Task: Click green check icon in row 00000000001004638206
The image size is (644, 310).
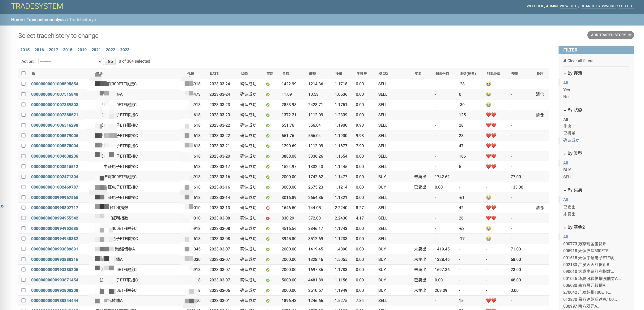Action: click(268, 156)
